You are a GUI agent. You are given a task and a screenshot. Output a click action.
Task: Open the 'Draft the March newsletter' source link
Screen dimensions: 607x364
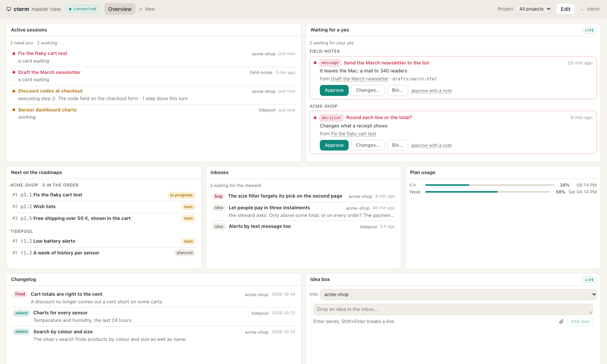click(360, 79)
